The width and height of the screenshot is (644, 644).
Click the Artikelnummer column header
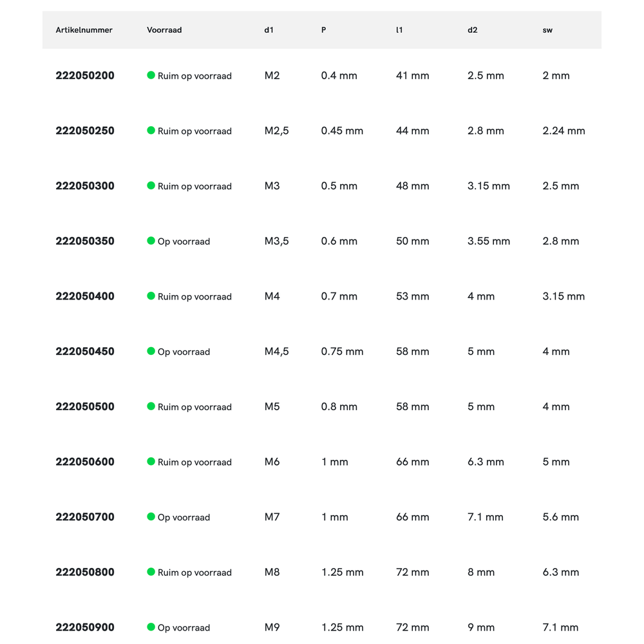tap(84, 30)
